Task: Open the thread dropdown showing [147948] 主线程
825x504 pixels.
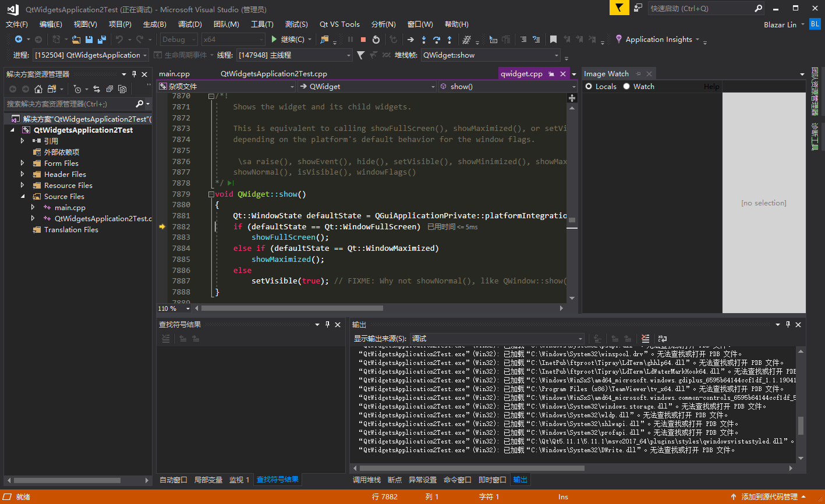Action: click(x=295, y=55)
